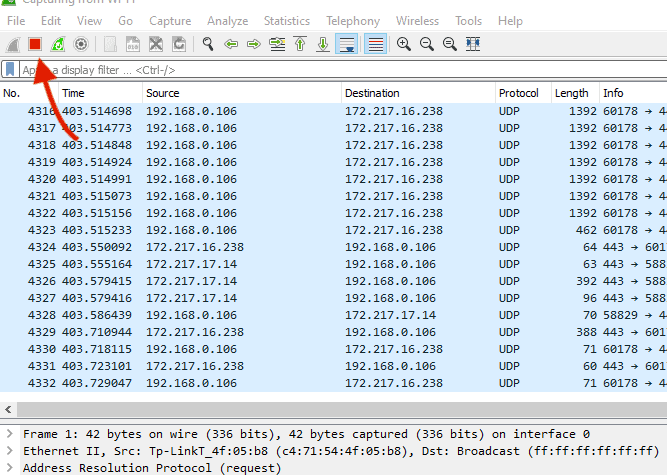Select packet with length 388
Viewport: 667px width, 475px height.
(x=334, y=332)
